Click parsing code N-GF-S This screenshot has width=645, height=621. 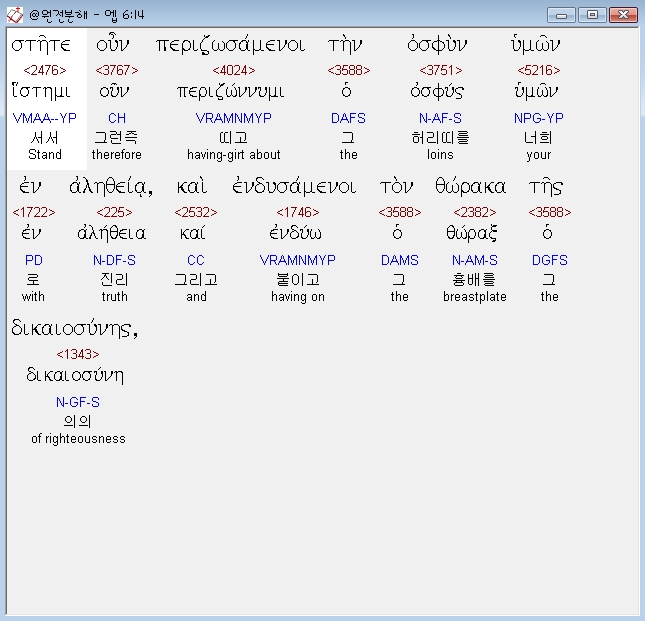tap(78, 402)
